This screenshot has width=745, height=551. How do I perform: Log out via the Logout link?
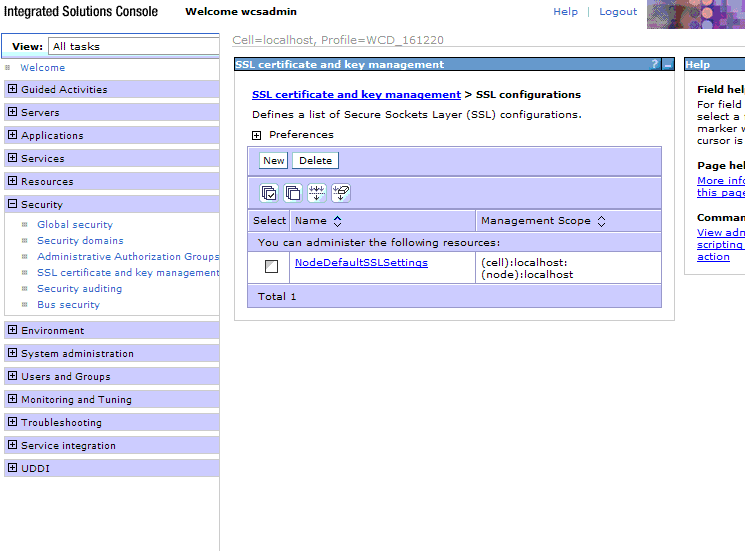click(618, 12)
